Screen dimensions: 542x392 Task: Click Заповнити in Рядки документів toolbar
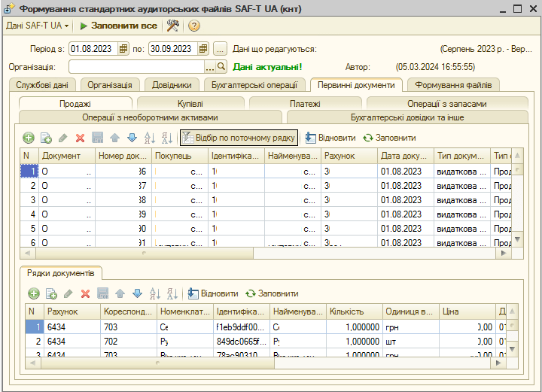point(272,293)
